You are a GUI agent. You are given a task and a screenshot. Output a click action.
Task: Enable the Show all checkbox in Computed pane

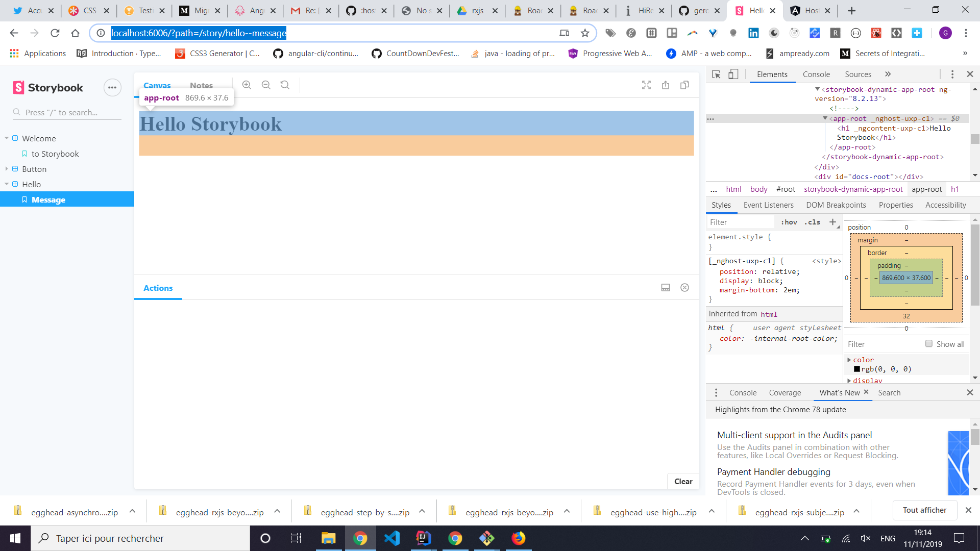point(929,343)
